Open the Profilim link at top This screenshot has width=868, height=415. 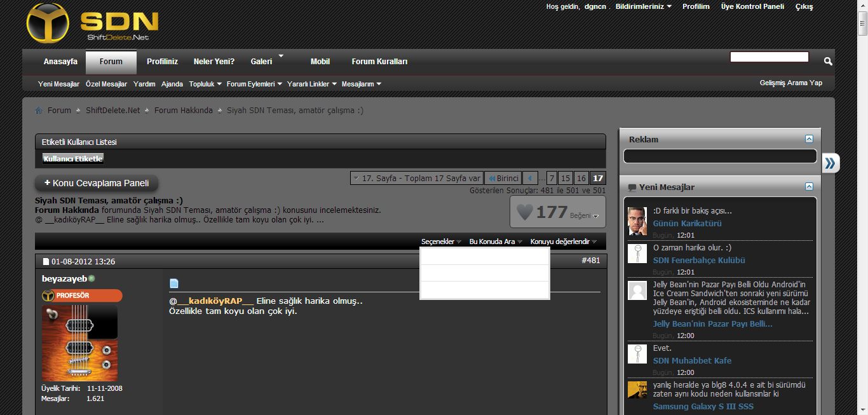pos(696,6)
